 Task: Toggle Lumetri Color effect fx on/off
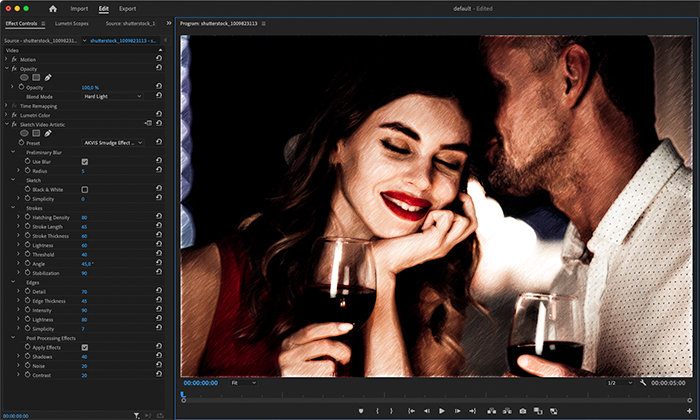coord(14,115)
